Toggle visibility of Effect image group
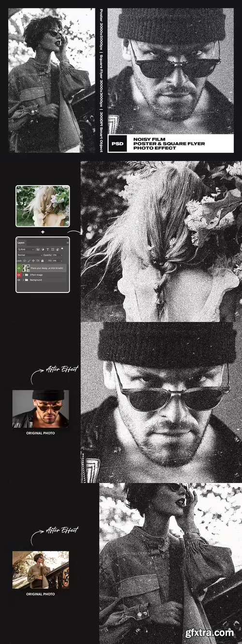Screen dimensions: 242x644 tap(19, 275)
